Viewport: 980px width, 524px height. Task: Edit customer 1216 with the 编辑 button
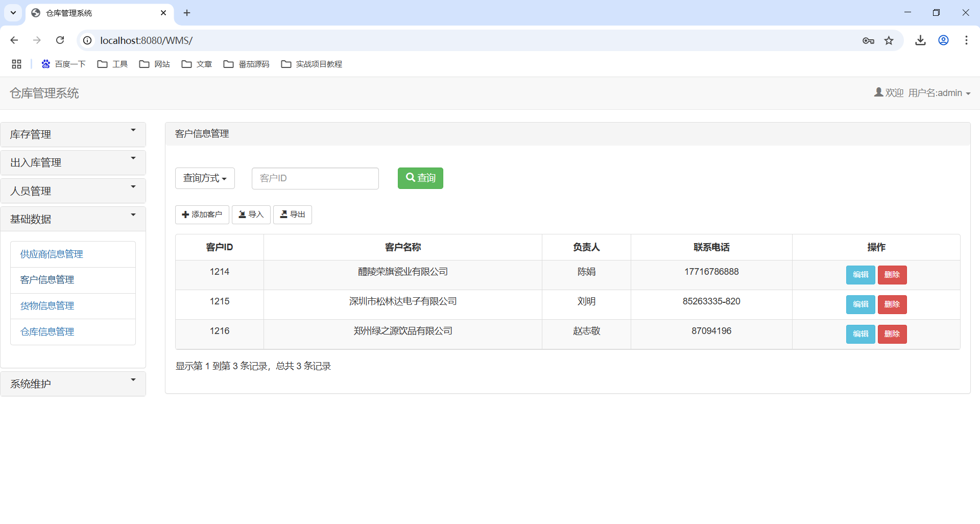(861, 334)
